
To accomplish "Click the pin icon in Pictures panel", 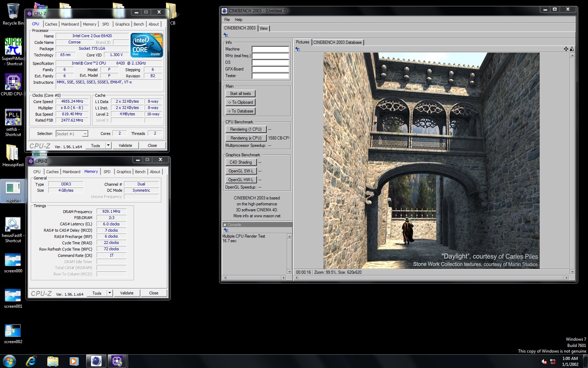I will [297, 49].
